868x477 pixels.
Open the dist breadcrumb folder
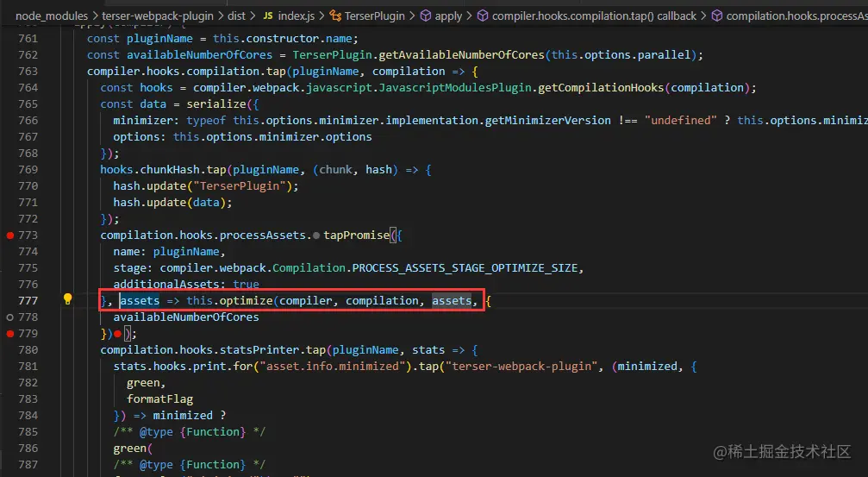pyautogui.click(x=236, y=16)
